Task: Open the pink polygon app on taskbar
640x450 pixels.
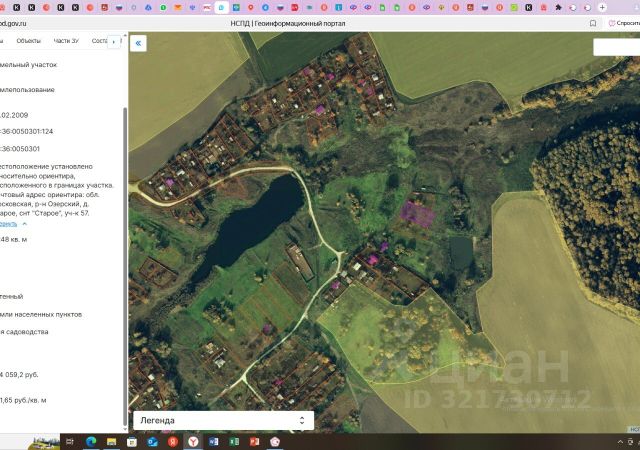Action: (x=275, y=441)
